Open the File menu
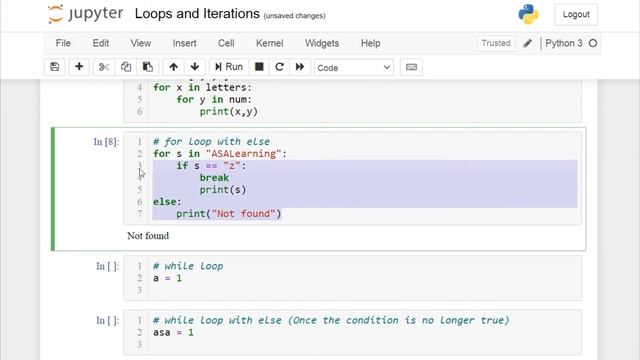 pos(63,43)
